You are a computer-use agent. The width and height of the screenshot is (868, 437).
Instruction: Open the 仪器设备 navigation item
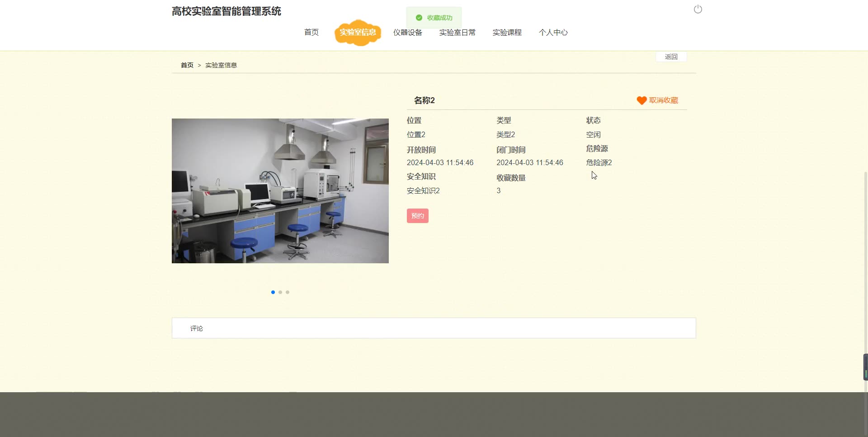tap(407, 32)
